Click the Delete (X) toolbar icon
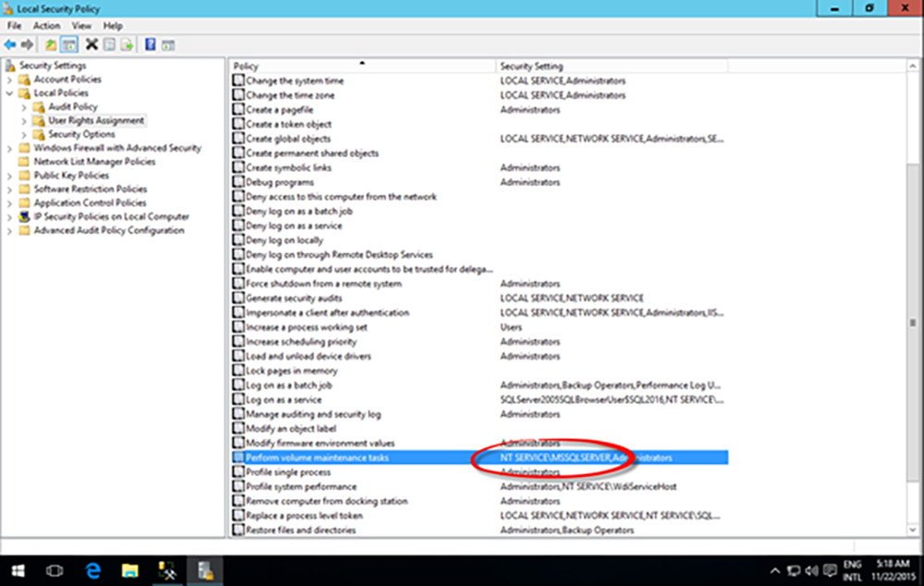 91,44
